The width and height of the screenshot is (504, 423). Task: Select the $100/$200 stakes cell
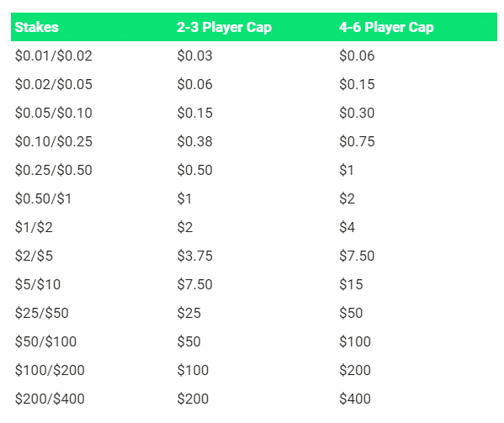click(50, 370)
